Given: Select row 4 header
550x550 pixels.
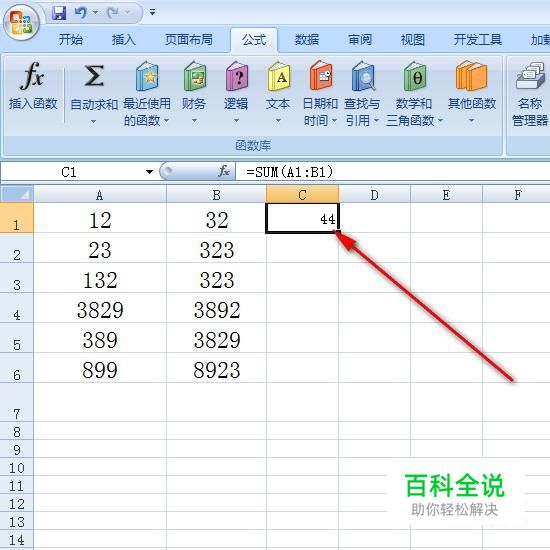Looking at the screenshot, I should pyautogui.click(x=16, y=308).
